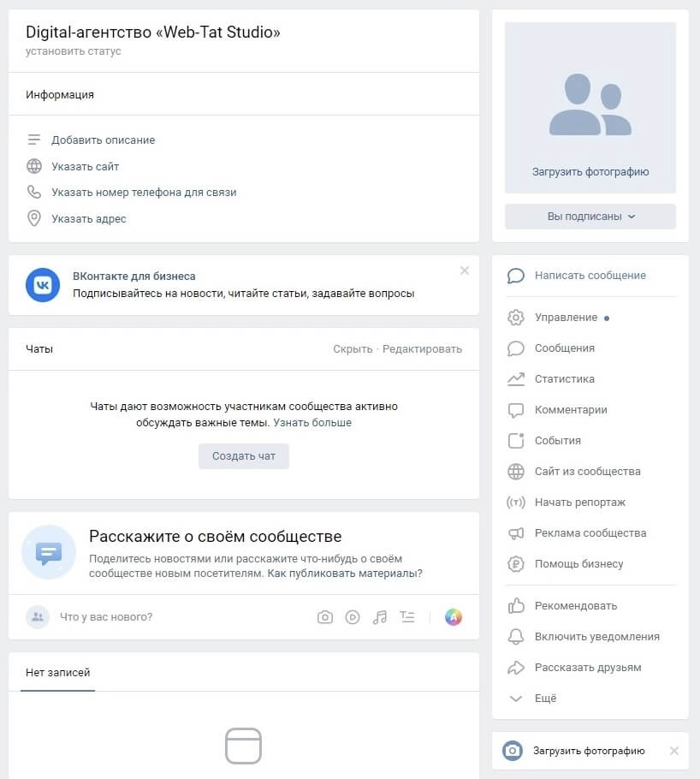Open Статистика in the community menu

[x=565, y=379]
